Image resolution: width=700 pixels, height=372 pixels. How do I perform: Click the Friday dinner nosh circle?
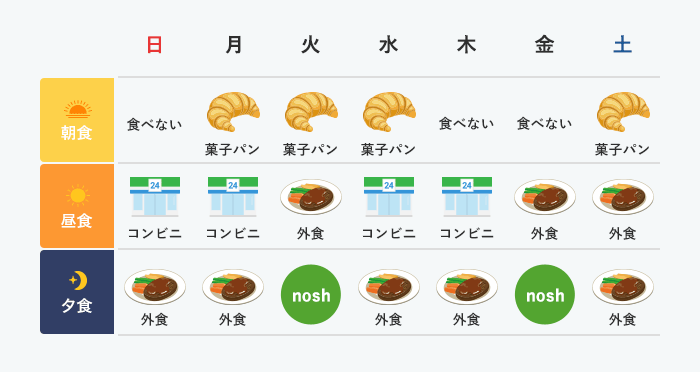pyautogui.click(x=545, y=295)
